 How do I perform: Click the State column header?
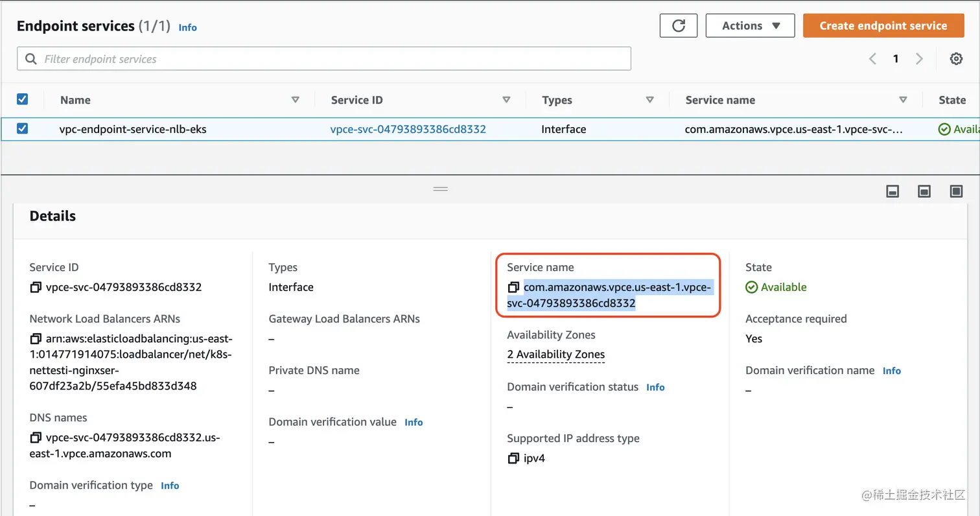(952, 100)
